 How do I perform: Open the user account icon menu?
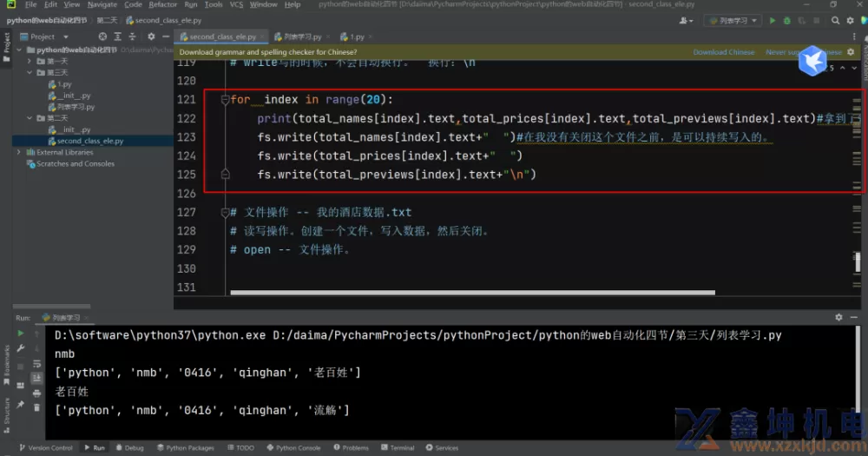pos(686,21)
